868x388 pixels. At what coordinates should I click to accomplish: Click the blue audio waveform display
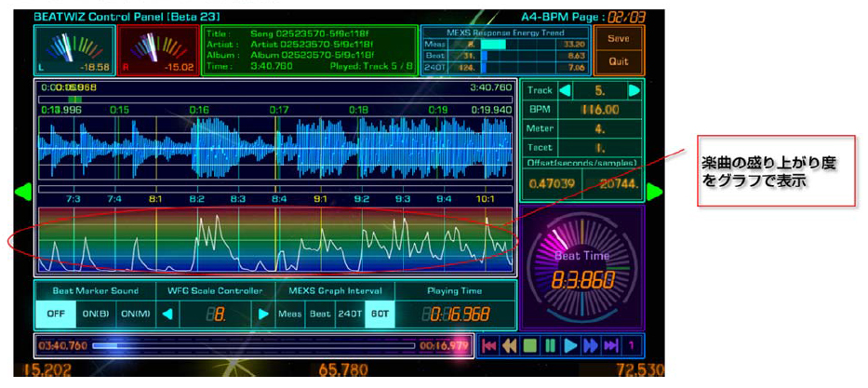(275, 147)
